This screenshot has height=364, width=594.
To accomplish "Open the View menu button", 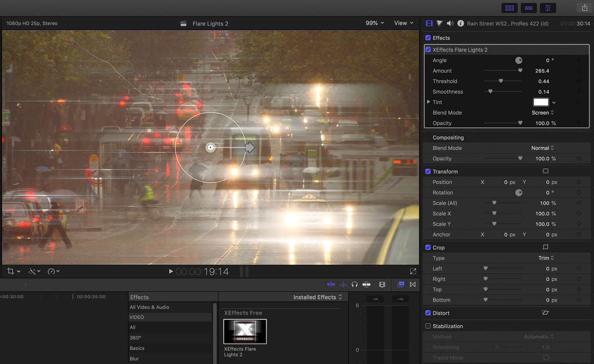I will coord(404,23).
